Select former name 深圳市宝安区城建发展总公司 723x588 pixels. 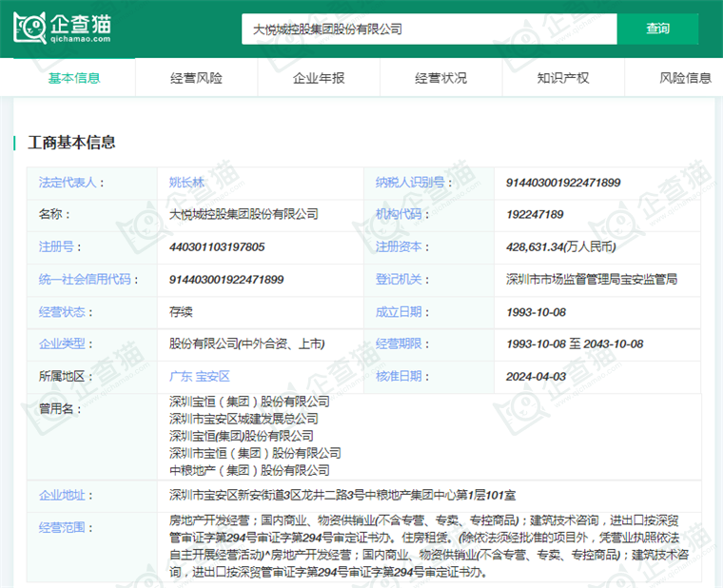click(244, 419)
